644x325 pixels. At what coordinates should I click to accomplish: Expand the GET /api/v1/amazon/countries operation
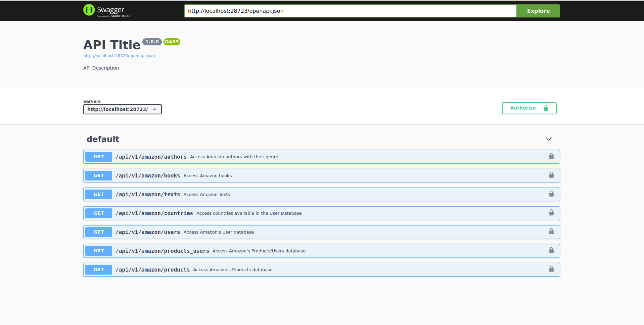pos(154,213)
